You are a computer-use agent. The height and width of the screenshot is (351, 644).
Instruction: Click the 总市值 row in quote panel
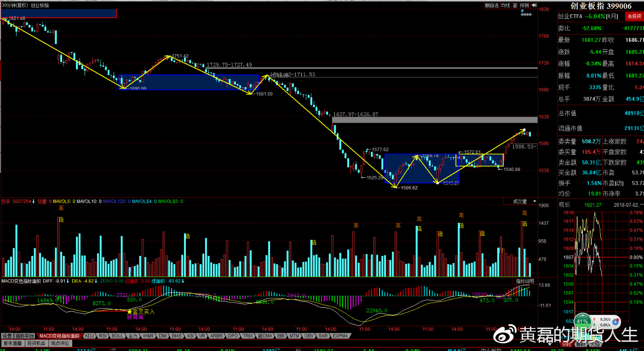point(601,113)
